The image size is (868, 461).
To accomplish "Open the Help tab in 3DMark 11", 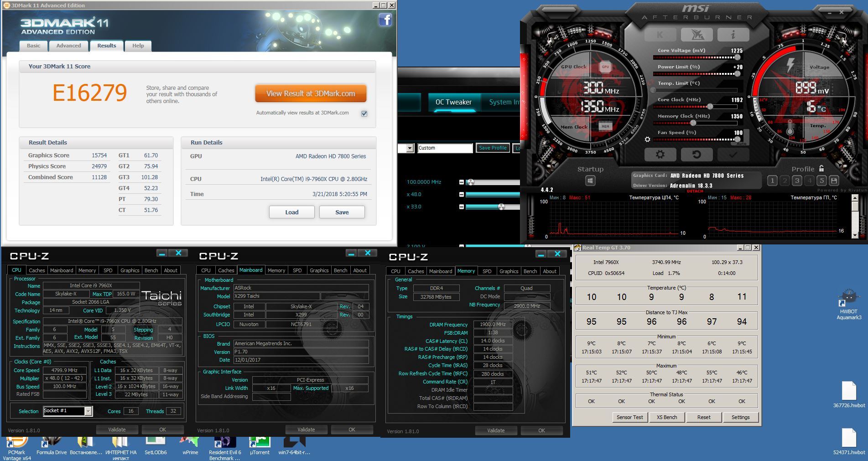I will tap(138, 46).
